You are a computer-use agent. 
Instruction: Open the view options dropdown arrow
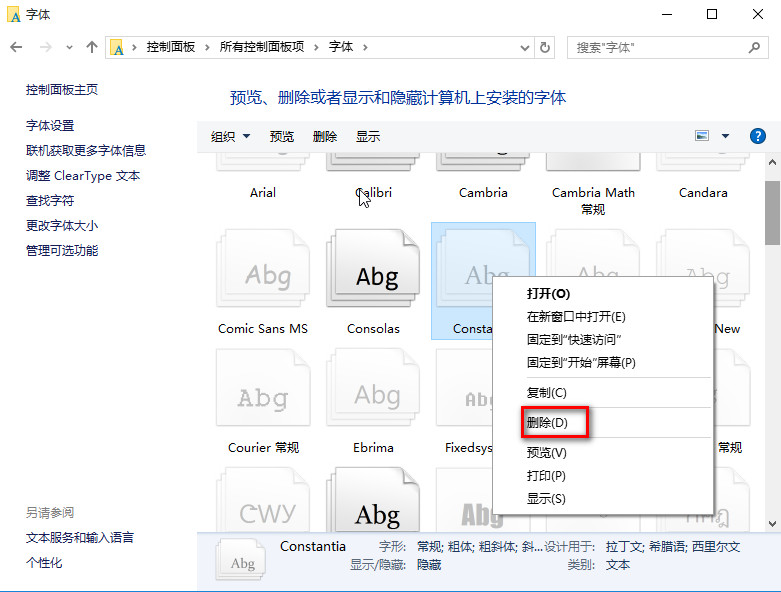[725, 136]
